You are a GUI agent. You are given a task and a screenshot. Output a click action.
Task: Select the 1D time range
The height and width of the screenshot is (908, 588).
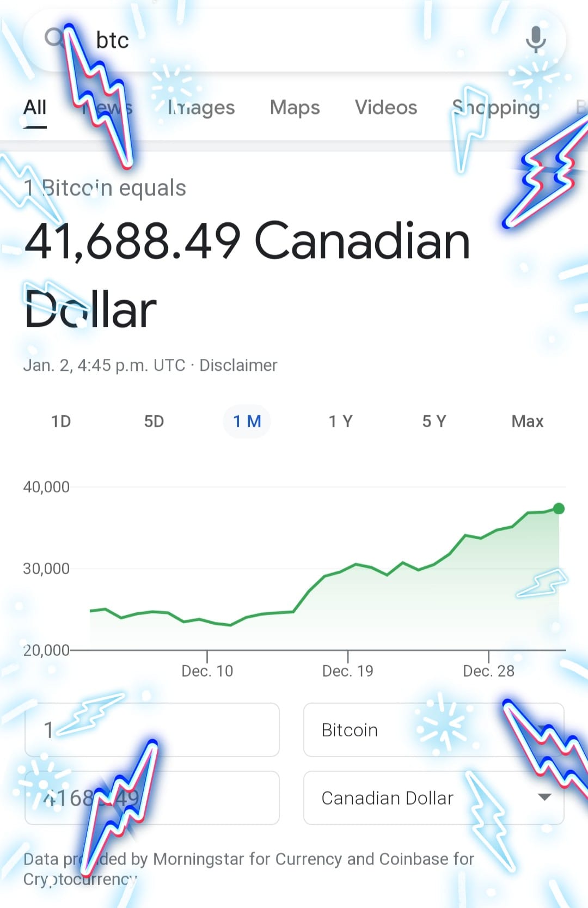[61, 421]
